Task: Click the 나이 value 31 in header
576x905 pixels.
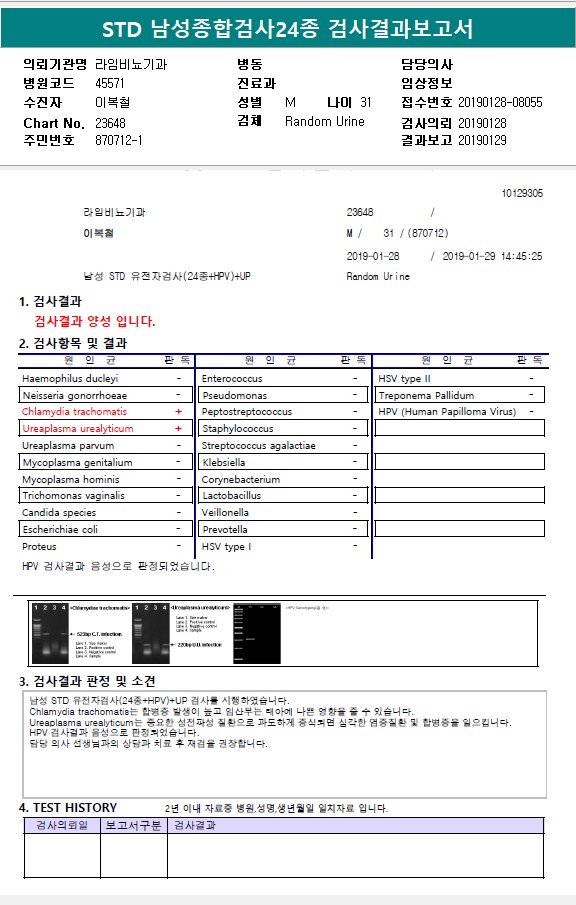Action: [x=366, y=102]
